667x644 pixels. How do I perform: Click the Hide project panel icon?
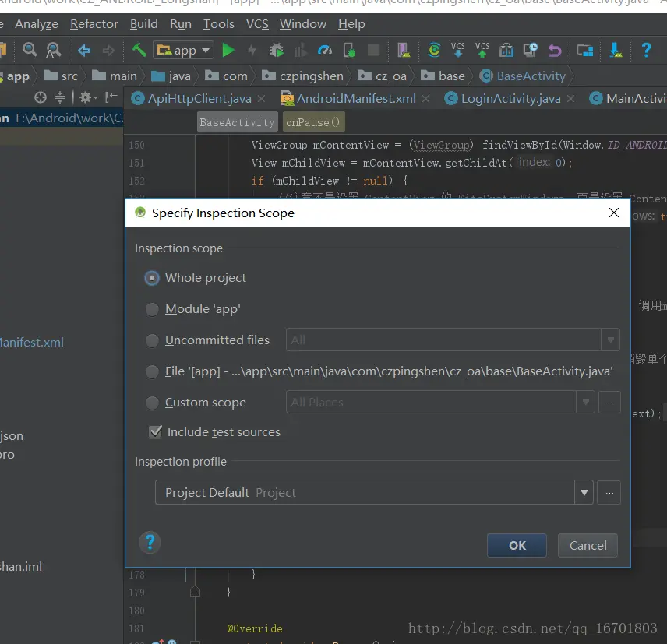click(111, 97)
